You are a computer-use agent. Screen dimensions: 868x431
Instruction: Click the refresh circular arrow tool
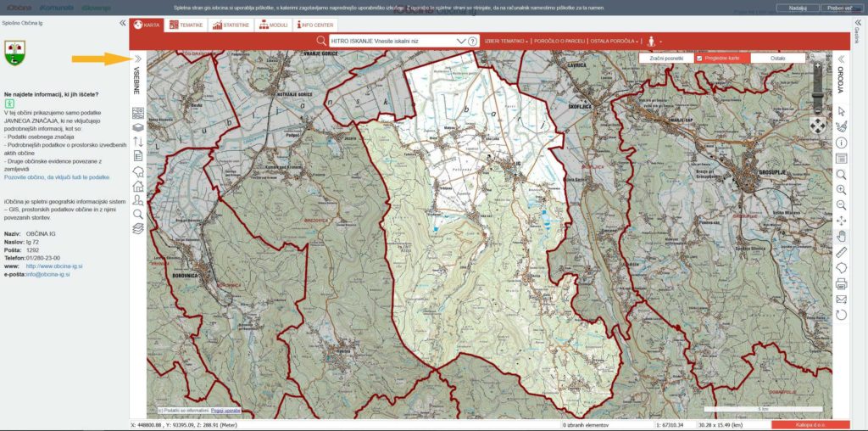(841, 315)
